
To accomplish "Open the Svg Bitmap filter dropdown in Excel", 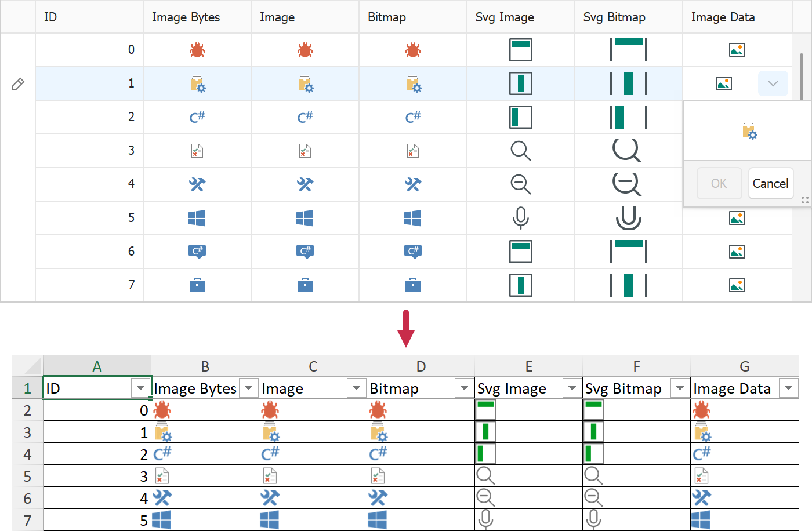I will [x=680, y=388].
